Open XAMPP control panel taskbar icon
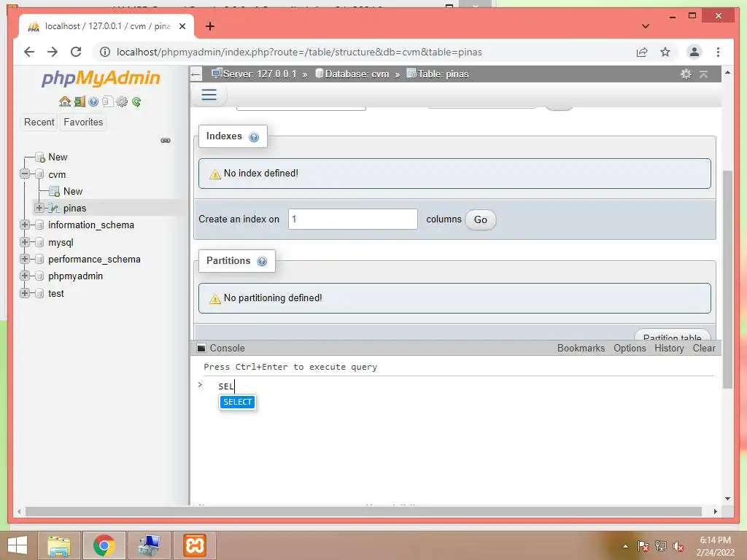This screenshot has height=560, width=747. pos(195,545)
